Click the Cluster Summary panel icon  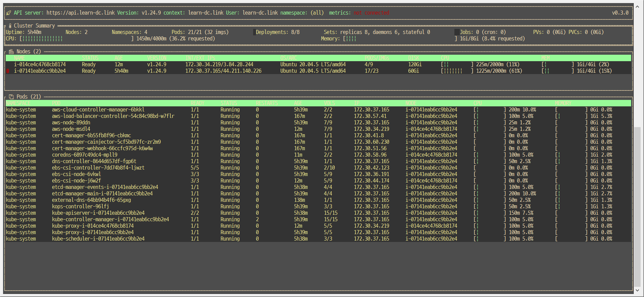[x=10, y=26]
